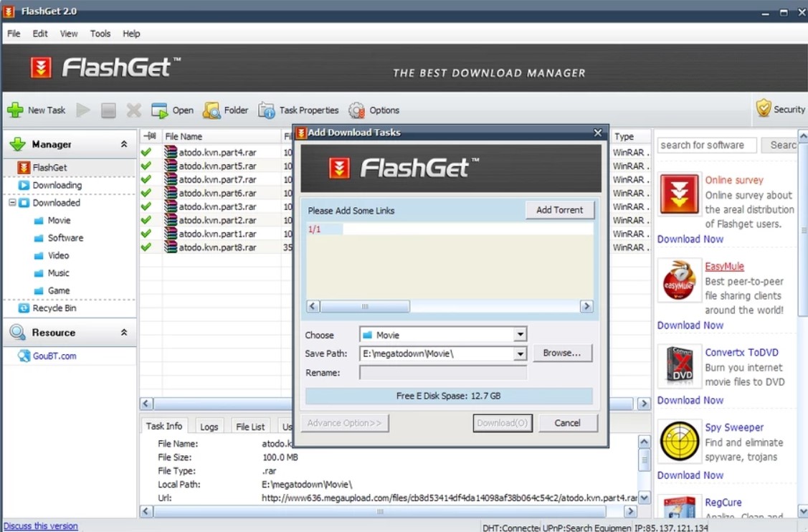This screenshot has width=808, height=532.
Task: Switch to the Task Info tab
Action: 164,426
